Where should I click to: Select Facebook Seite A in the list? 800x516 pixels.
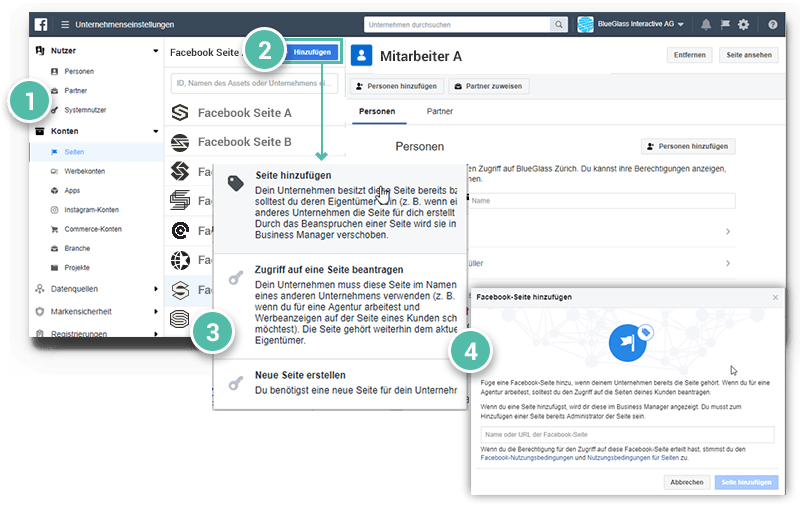245,113
